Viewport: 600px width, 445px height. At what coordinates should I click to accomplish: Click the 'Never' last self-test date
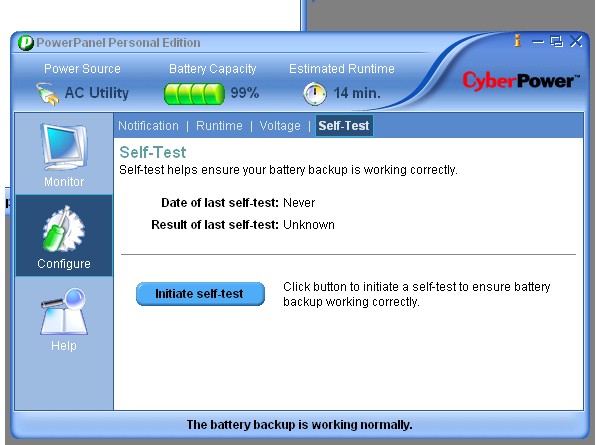point(299,203)
